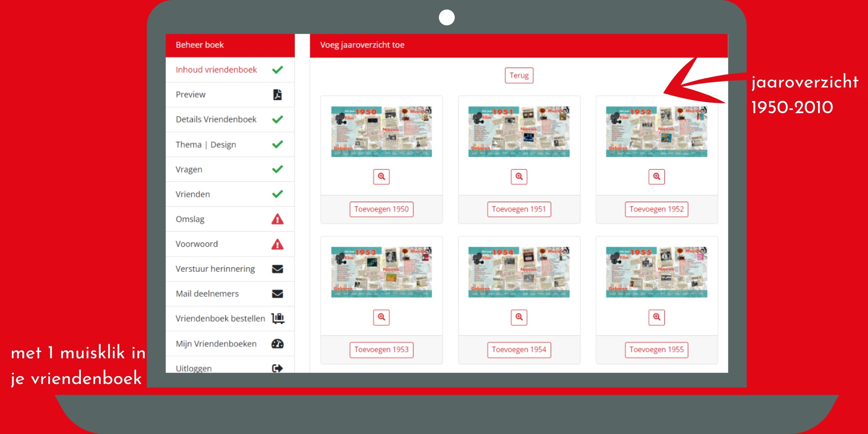Zoom in on the 1950 year overview

[x=381, y=177]
